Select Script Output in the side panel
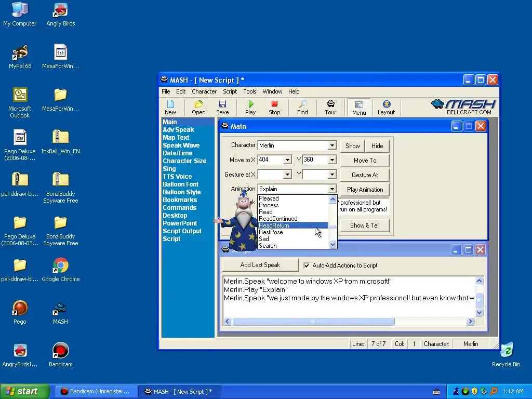This screenshot has width=532, height=399. [182, 231]
